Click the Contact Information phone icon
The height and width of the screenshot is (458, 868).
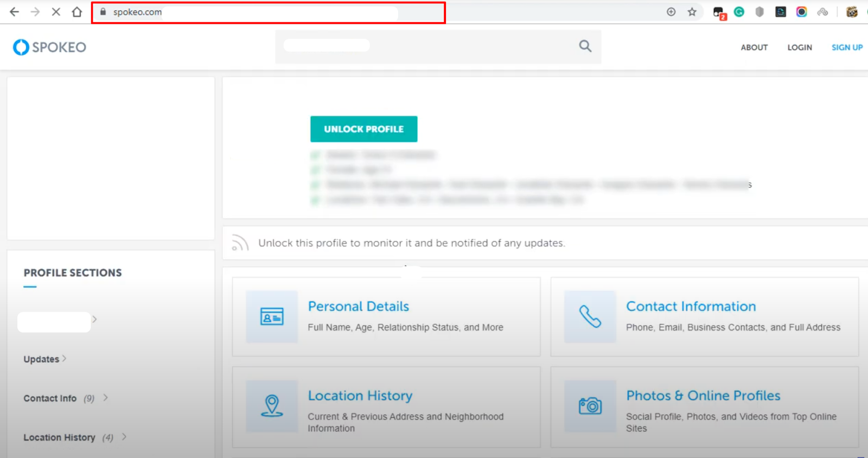tap(590, 316)
